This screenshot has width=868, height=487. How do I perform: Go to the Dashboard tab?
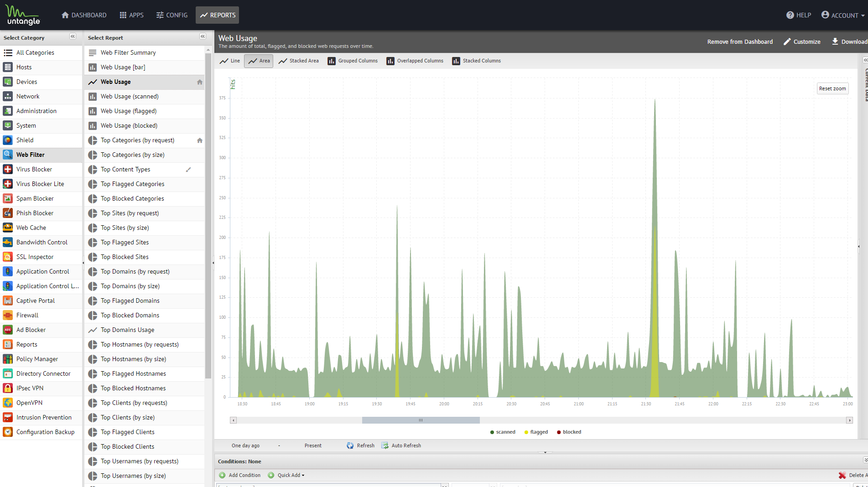coord(84,15)
